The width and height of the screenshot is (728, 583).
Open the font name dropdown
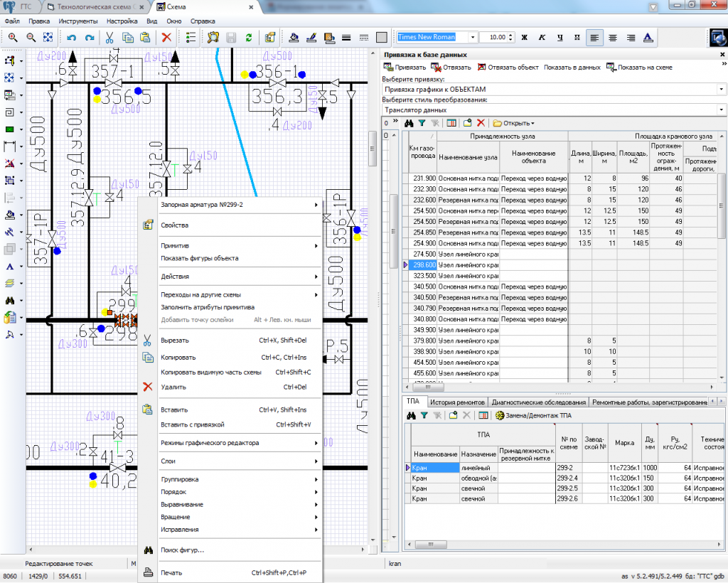pyautogui.click(x=473, y=37)
